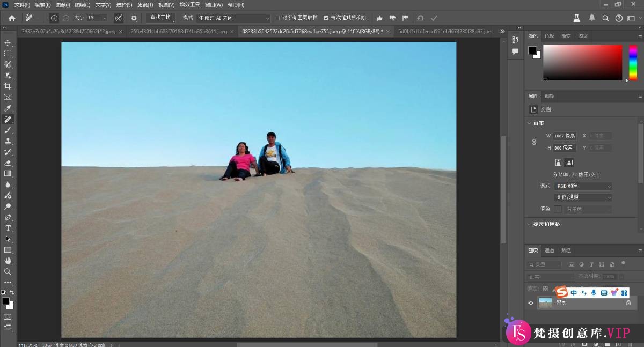The image size is (644, 347).
Task: Click the gear settings icon in options bar
Action: point(134,18)
